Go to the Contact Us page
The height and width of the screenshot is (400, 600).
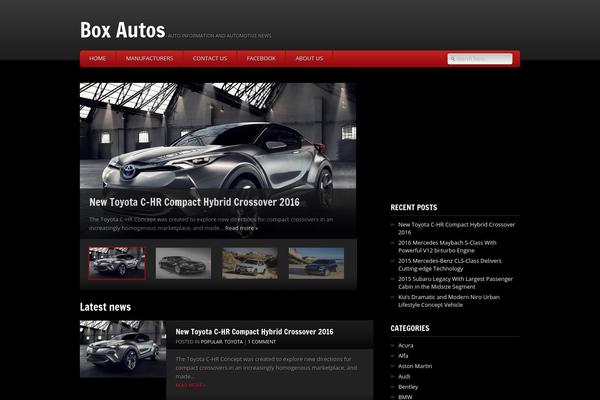(x=210, y=59)
